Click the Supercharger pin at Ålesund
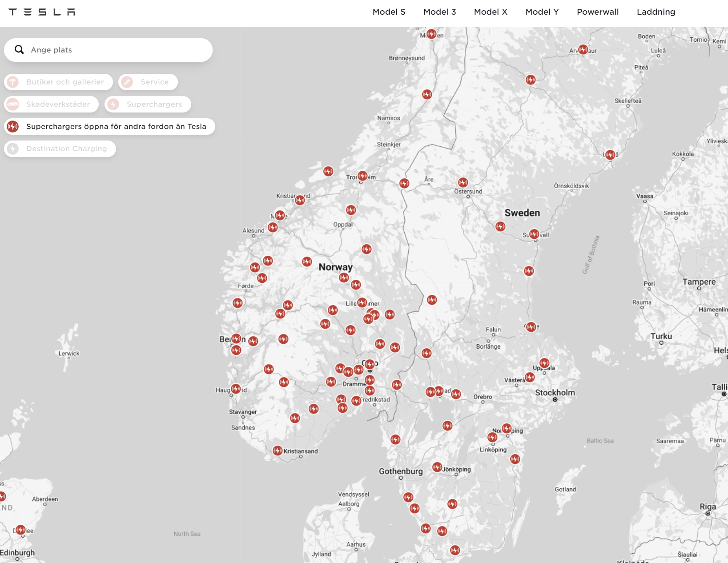This screenshot has height=563, width=728. 273,227
